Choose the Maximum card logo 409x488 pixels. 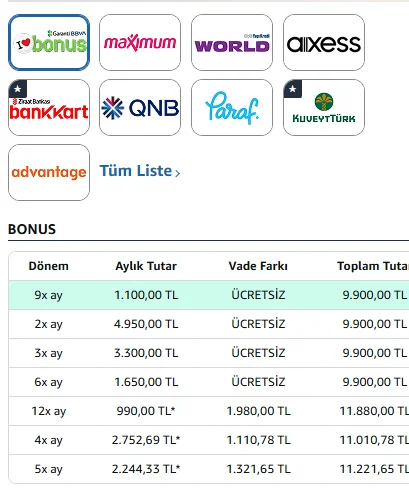(140, 42)
